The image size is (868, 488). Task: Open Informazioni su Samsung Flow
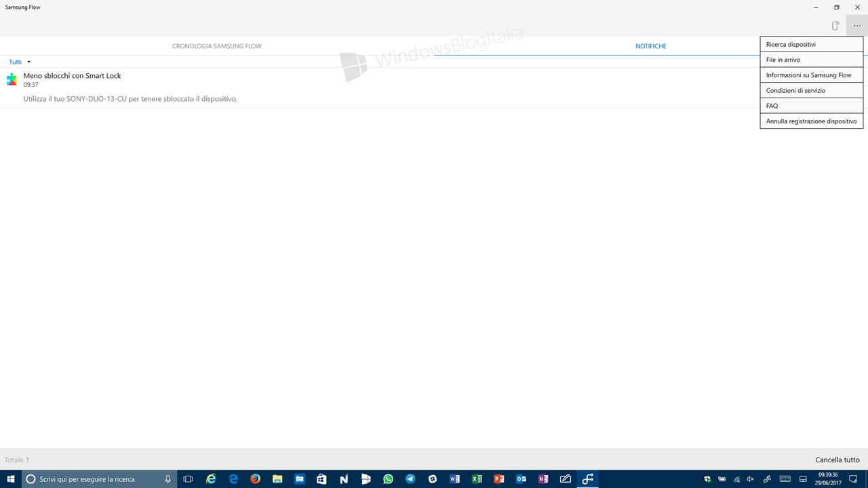tap(812, 75)
